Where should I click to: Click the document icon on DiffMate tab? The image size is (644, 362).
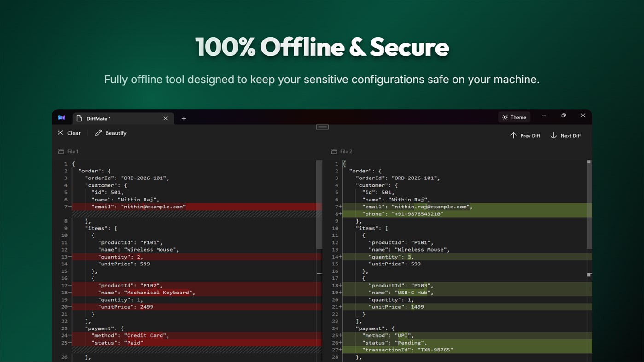79,118
